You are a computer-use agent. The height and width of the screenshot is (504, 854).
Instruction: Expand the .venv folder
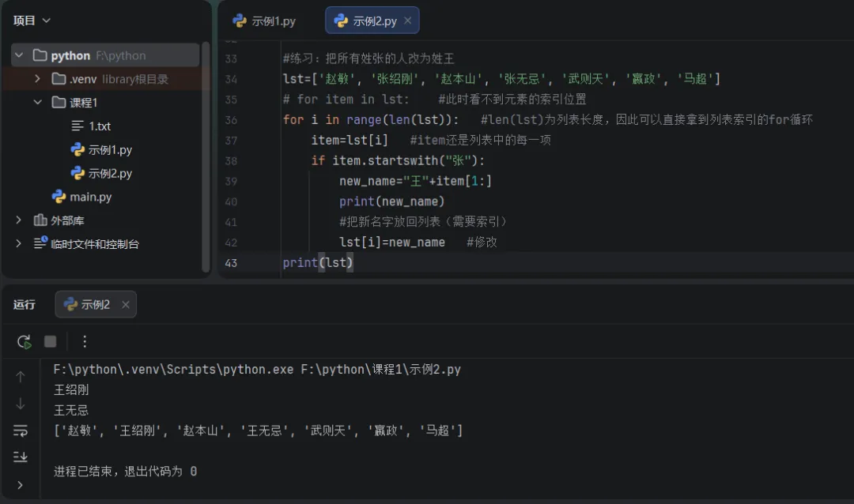click(37, 78)
